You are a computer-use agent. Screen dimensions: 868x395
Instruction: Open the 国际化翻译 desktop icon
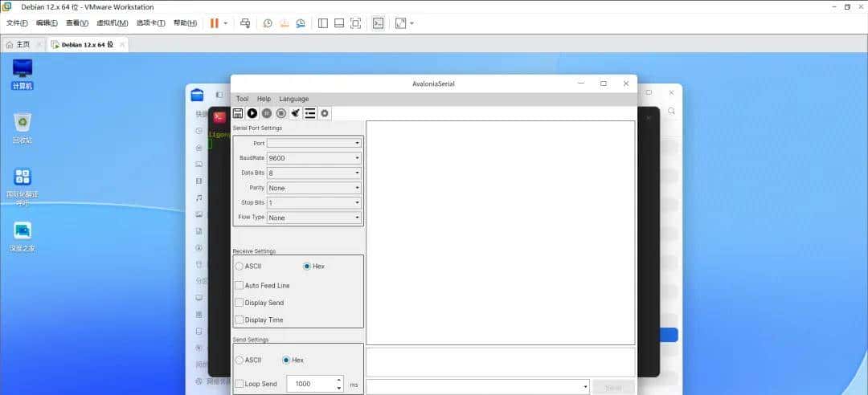point(23,187)
